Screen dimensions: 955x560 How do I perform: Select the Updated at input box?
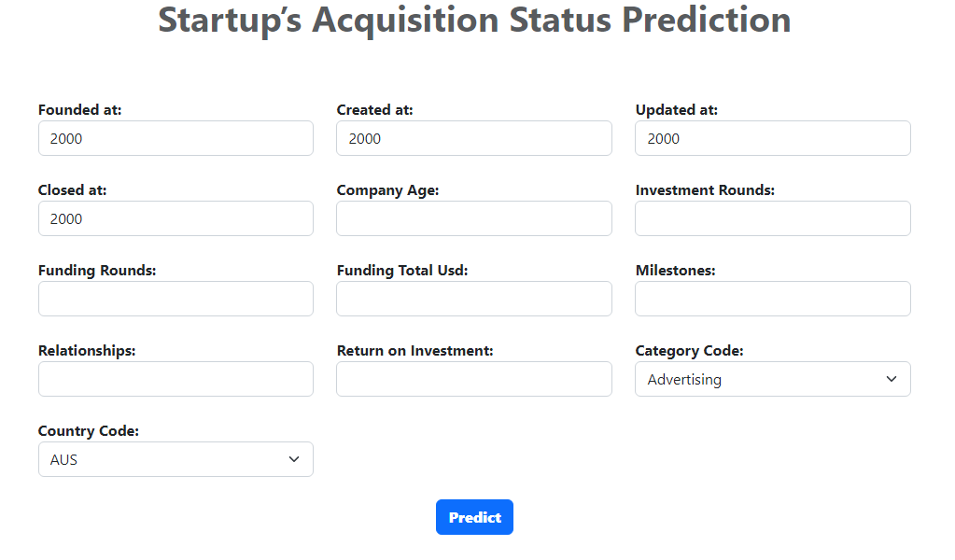click(x=773, y=138)
